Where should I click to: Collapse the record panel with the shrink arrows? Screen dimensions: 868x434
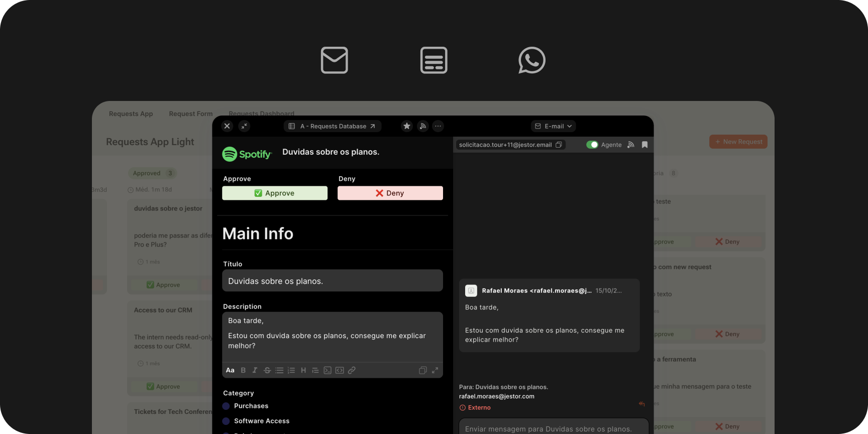[x=244, y=126]
